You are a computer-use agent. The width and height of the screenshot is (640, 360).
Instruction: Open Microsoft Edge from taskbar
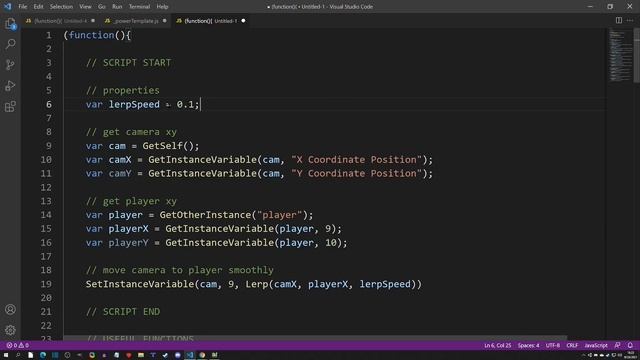[42, 355]
